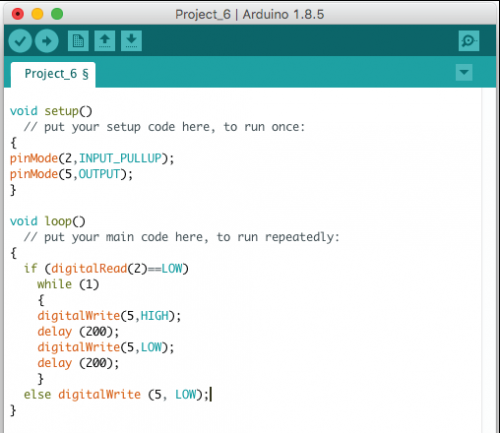Click the digitalRead(2)==LOW condition
The width and height of the screenshot is (500, 433).
[117, 269]
